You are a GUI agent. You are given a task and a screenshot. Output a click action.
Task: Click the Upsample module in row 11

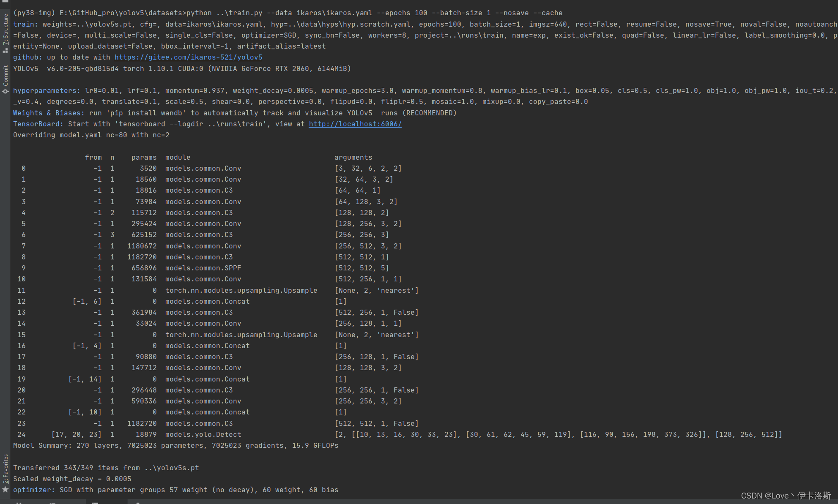[x=241, y=291]
